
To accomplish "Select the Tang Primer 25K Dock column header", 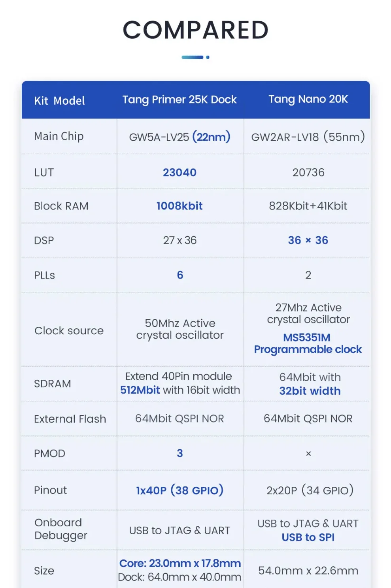I will (x=179, y=100).
